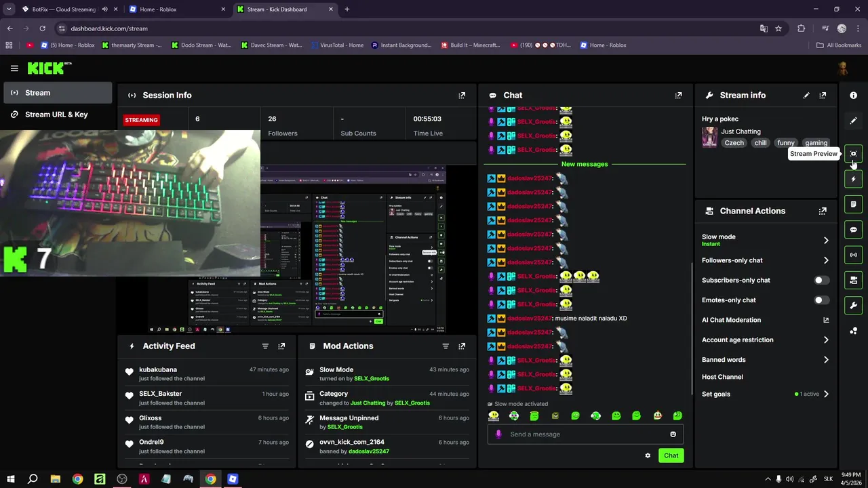This screenshot has height=488, width=868.
Task: Open emoji picker in message box
Action: pyautogui.click(x=673, y=434)
